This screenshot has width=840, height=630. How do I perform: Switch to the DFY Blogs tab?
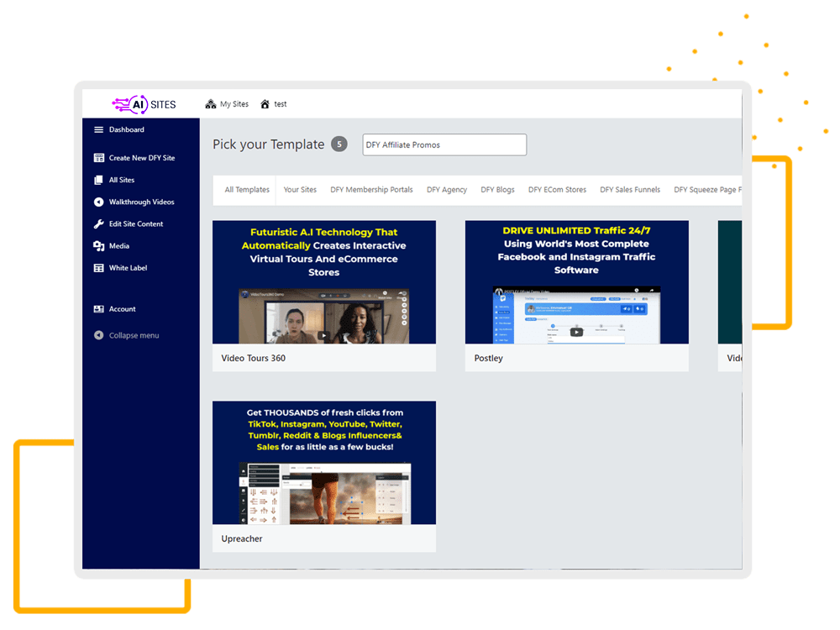click(497, 190)
